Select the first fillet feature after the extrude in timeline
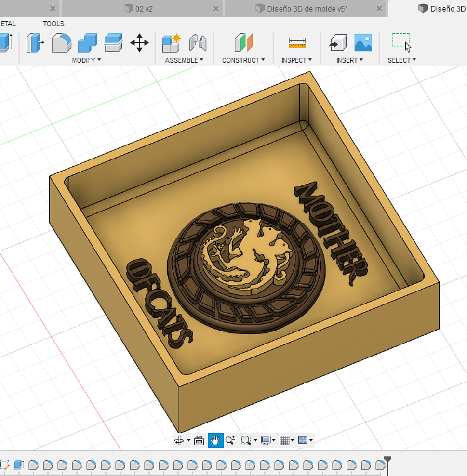Viewport: 467px width, 476px height. pos(33,464)
